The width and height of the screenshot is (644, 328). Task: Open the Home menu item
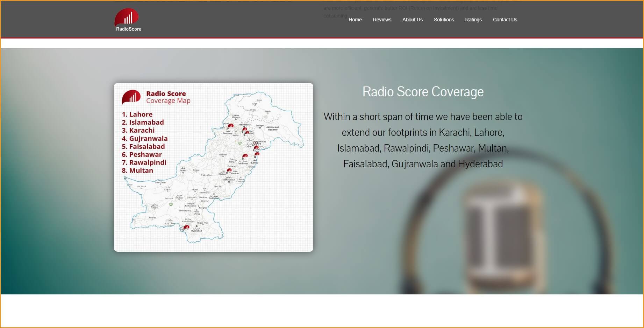(355, 20)
